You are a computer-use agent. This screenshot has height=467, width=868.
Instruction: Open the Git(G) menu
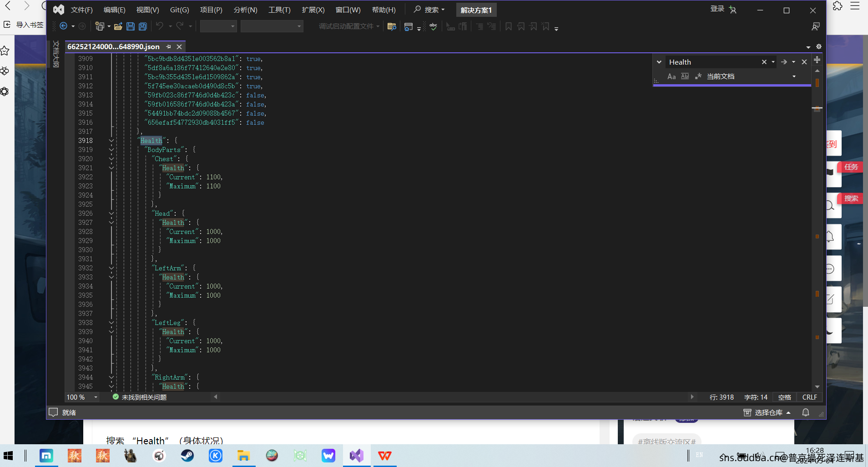(x=179, y=10)
